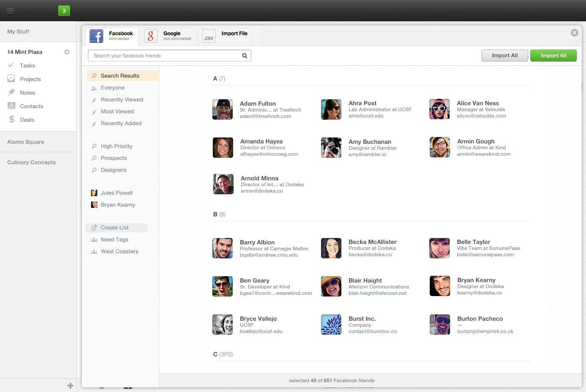Select Ahra Post's photo
Viewport: 586px width, 392px height.
[331, 109]
